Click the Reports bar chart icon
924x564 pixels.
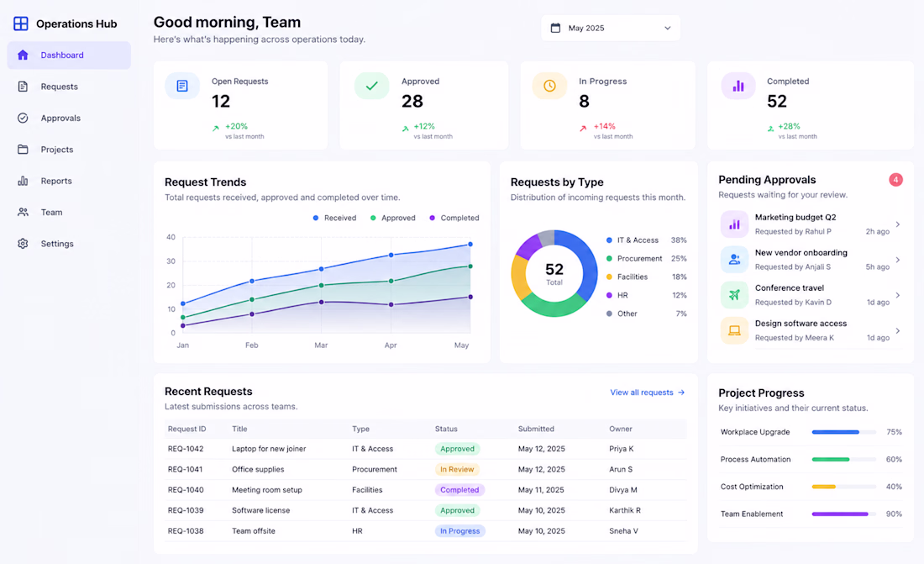pyautogui.click(x=23, y=181)
